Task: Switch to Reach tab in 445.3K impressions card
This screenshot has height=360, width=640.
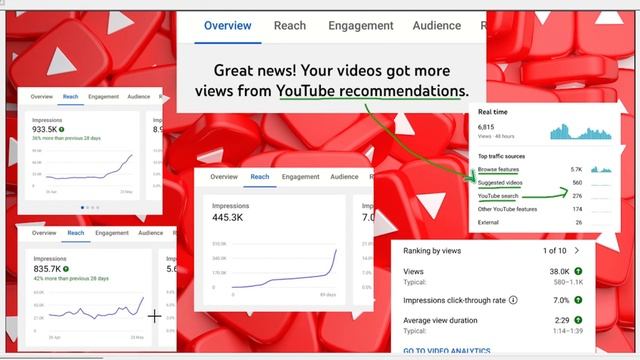Action: (x=260, y=177)
